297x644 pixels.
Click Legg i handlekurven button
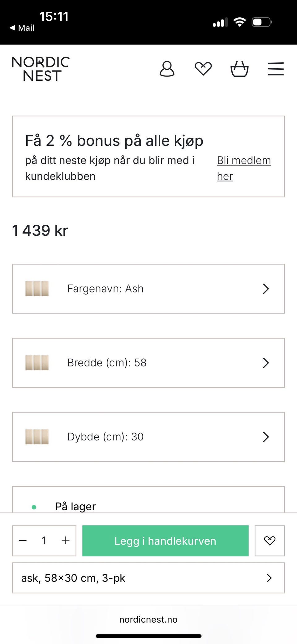click(166, 541)
